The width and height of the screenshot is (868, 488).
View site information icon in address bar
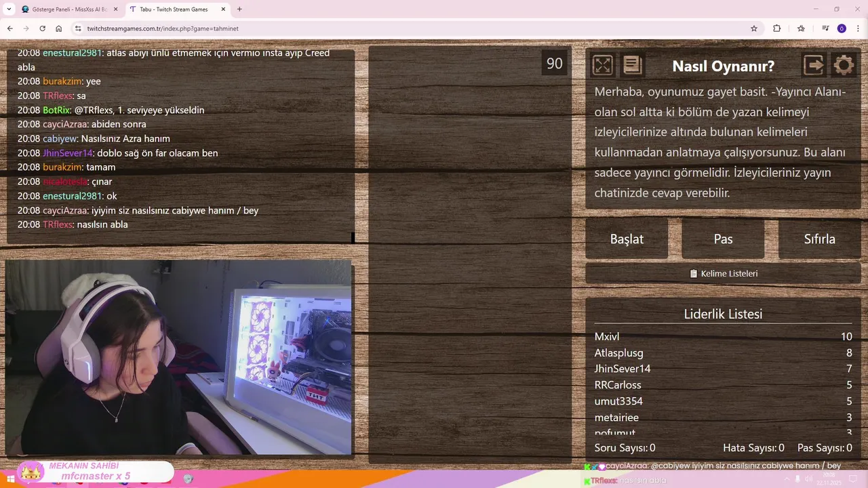pyautogui.click(x=78, y=28)
